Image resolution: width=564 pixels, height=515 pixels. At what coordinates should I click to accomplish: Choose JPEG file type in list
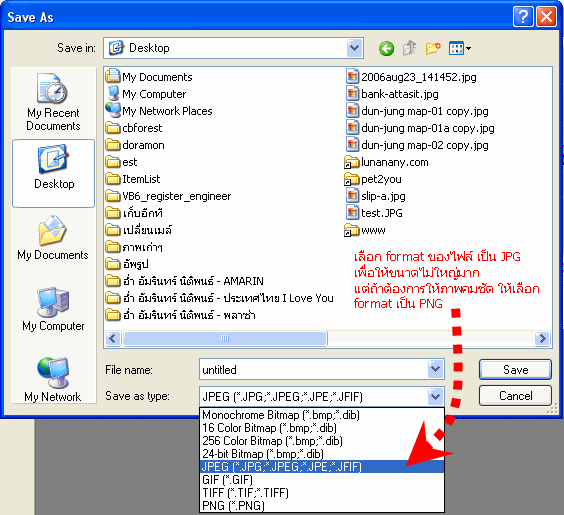(x=322, y=466)
